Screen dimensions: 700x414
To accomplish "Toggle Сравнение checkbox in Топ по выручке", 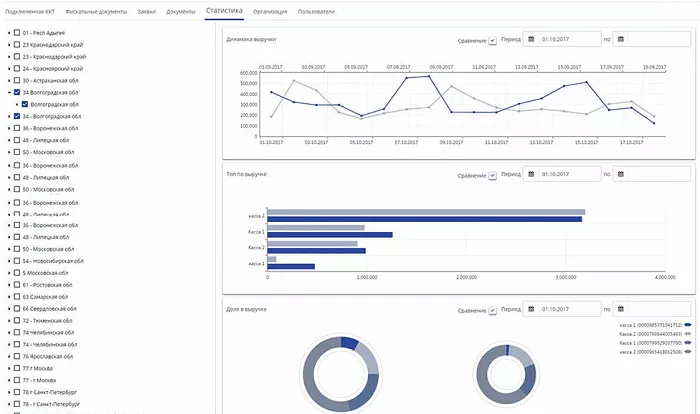I will (492, 175).
